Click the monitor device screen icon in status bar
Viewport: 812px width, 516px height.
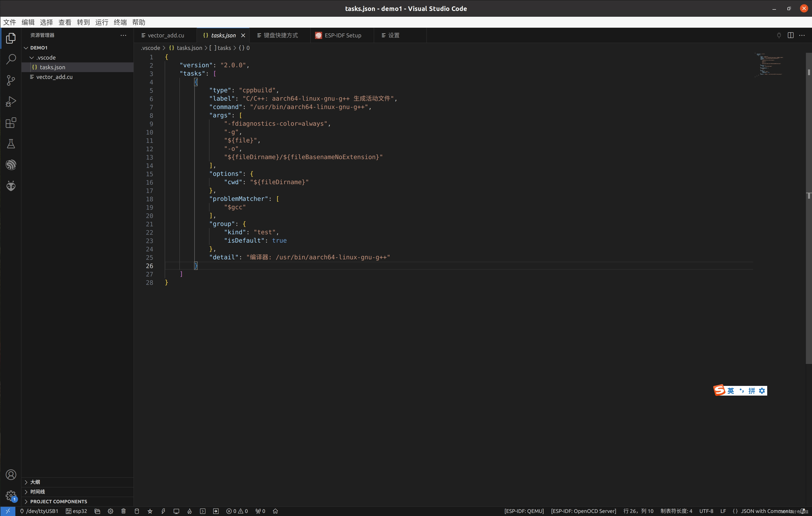point(176,511)
